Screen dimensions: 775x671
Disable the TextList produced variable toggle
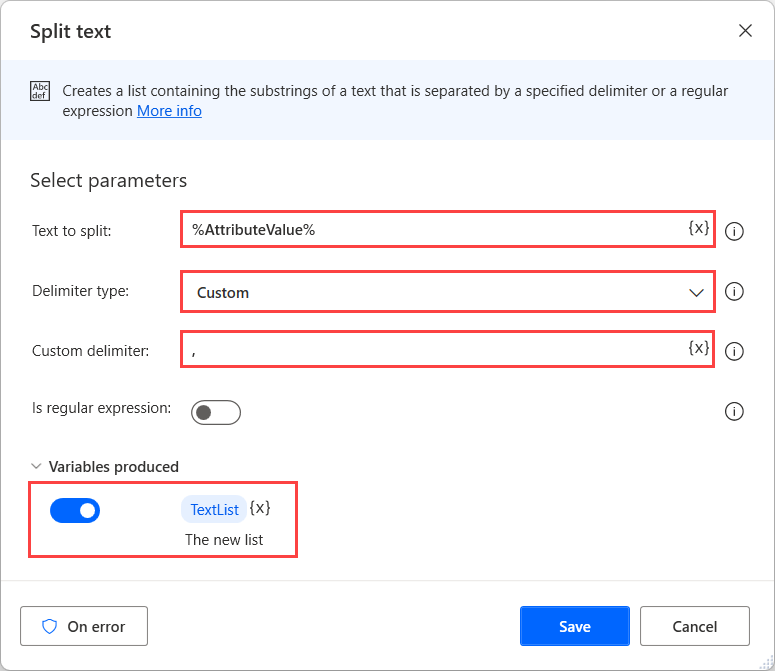point(75,511)
